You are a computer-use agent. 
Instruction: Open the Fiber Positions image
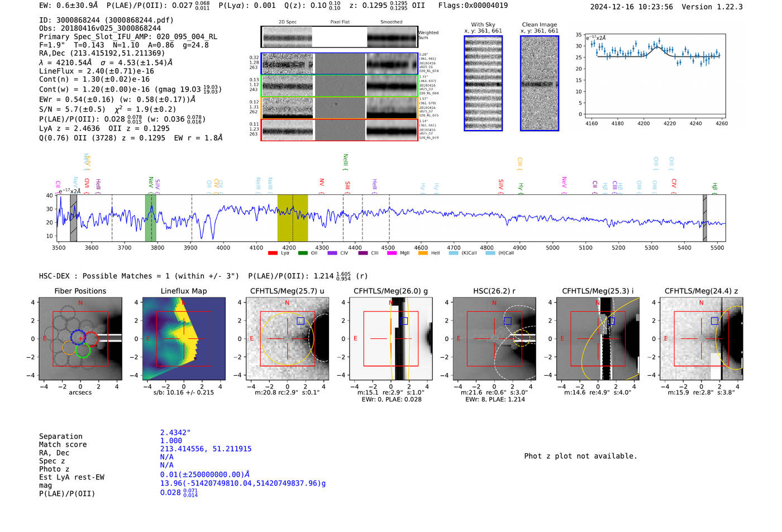pyautogui.click(x=80, y=339)
